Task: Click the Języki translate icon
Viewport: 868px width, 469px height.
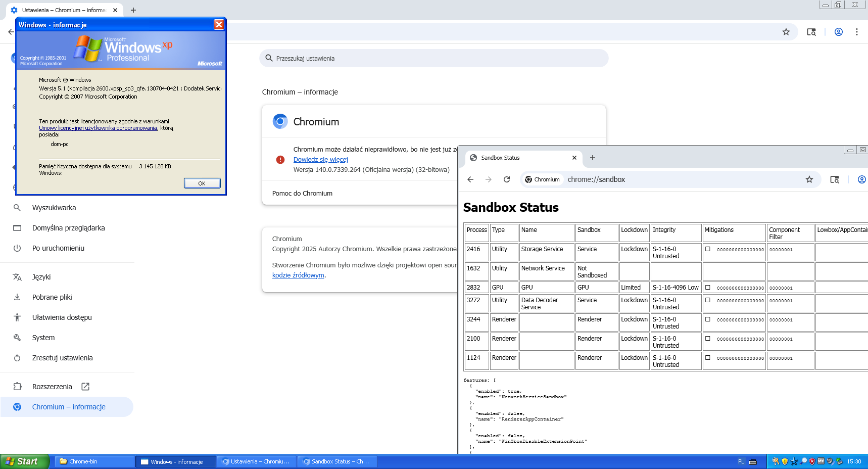Action: (x=17, y=277)
